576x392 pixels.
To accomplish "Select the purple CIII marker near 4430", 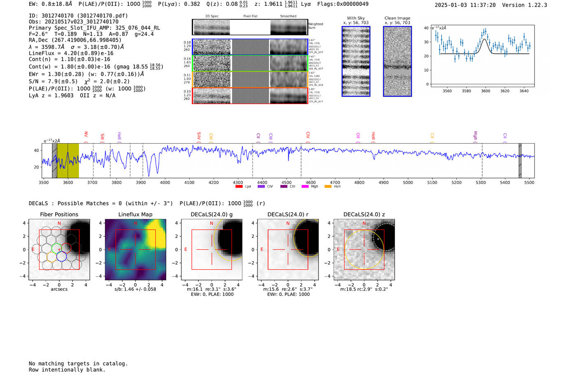I will point(270,138).
